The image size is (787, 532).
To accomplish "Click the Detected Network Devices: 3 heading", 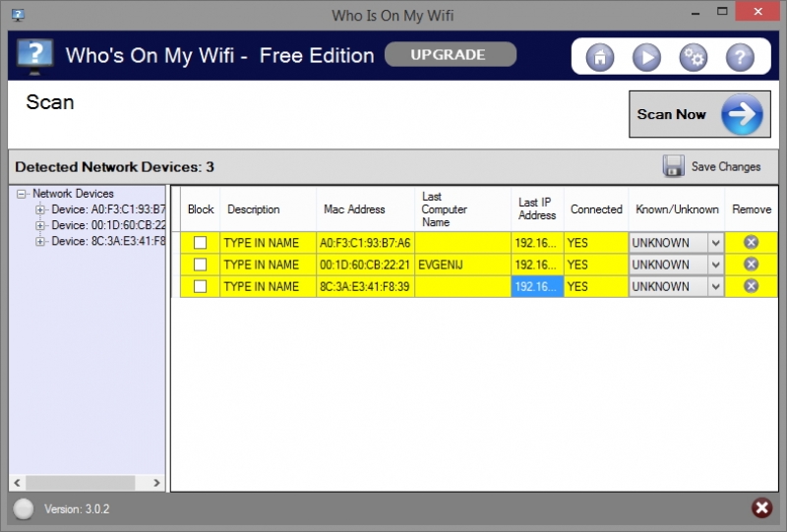I will tap(114, 166).
